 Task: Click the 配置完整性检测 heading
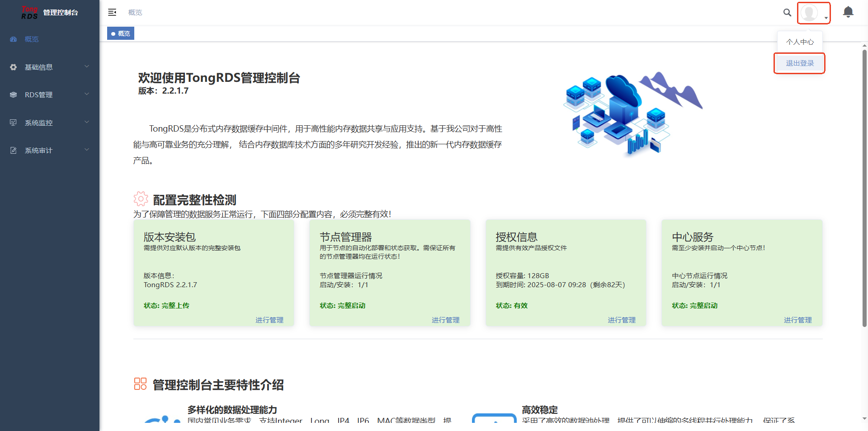click(x=195, y=200)
